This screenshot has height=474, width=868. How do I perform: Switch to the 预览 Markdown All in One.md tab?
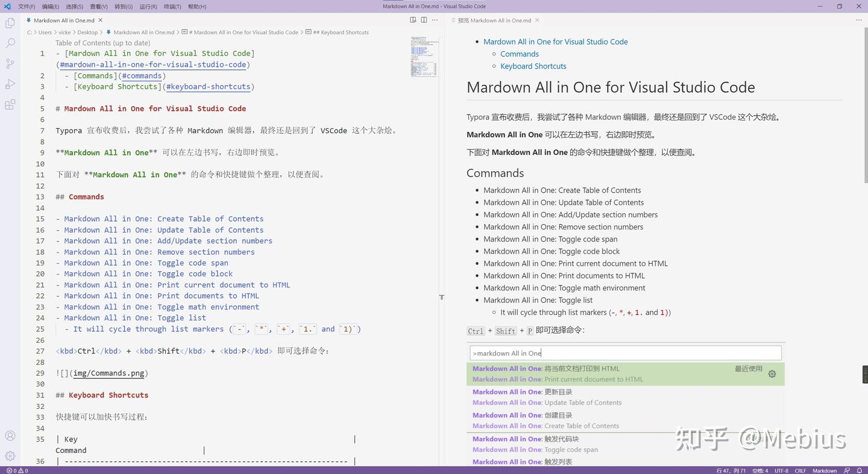(x=494, y=20)
